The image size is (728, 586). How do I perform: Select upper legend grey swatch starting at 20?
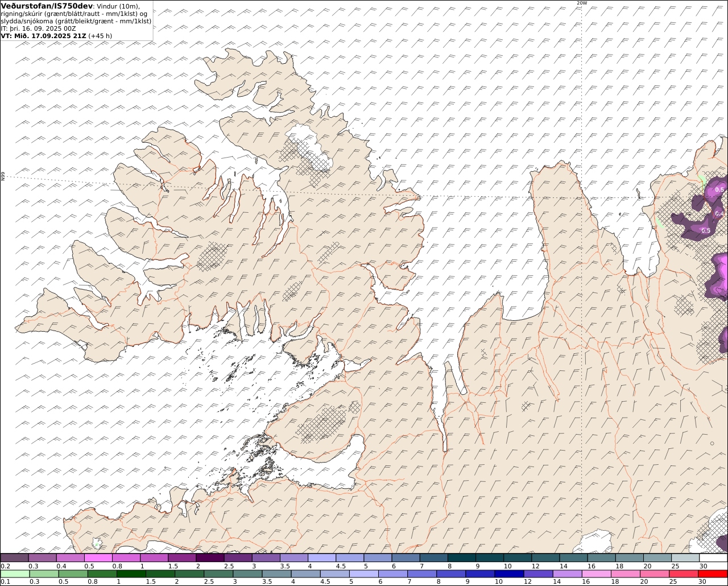coord(657,558)
